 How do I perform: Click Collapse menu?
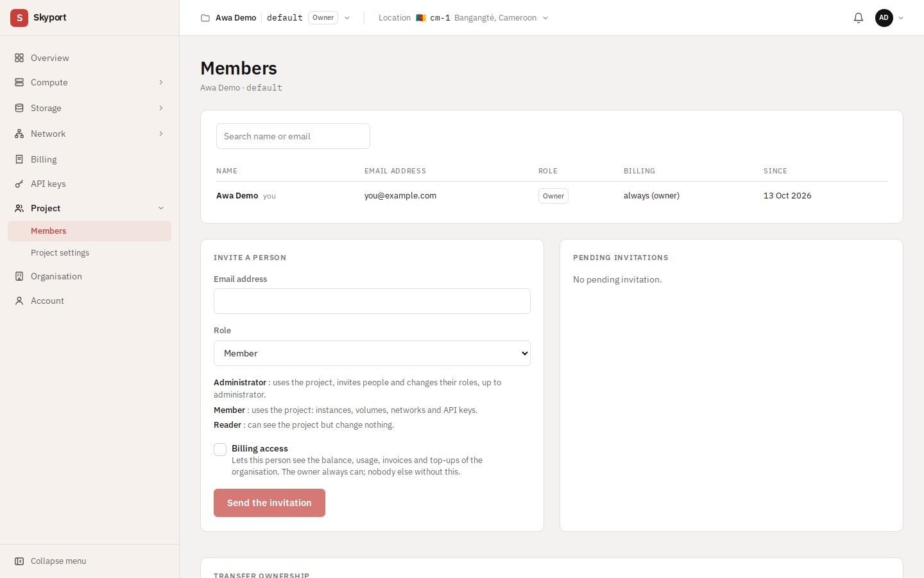tap(89, 561)
